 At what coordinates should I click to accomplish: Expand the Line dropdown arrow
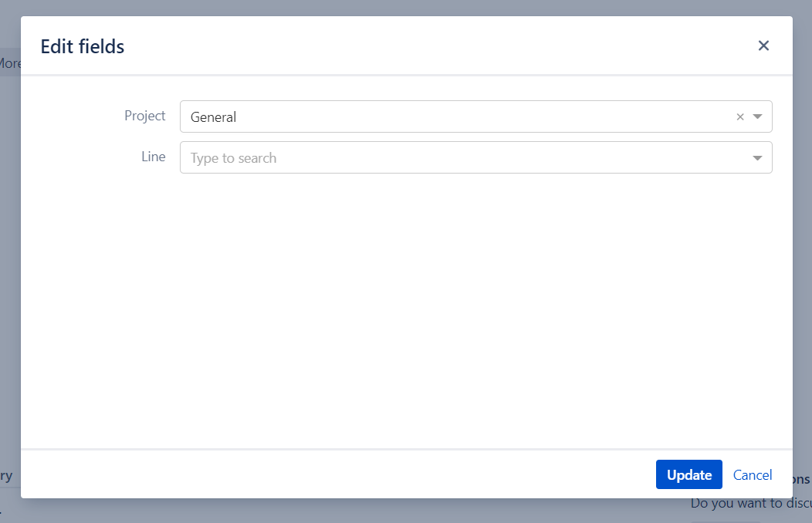click(x=757, y=158)
